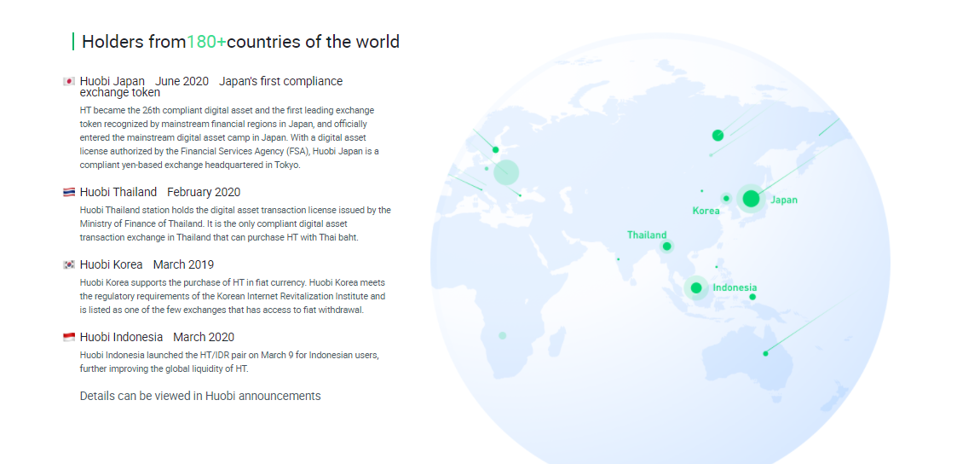Click the Indonesia label on the globe
Screen dimensions: 980x464
[735, 287]
